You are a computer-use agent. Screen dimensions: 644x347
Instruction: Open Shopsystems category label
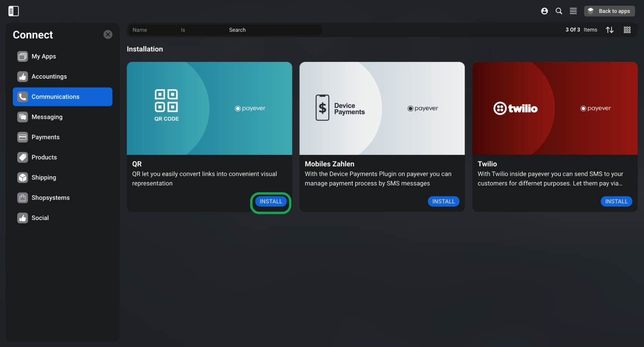[50, 197]
